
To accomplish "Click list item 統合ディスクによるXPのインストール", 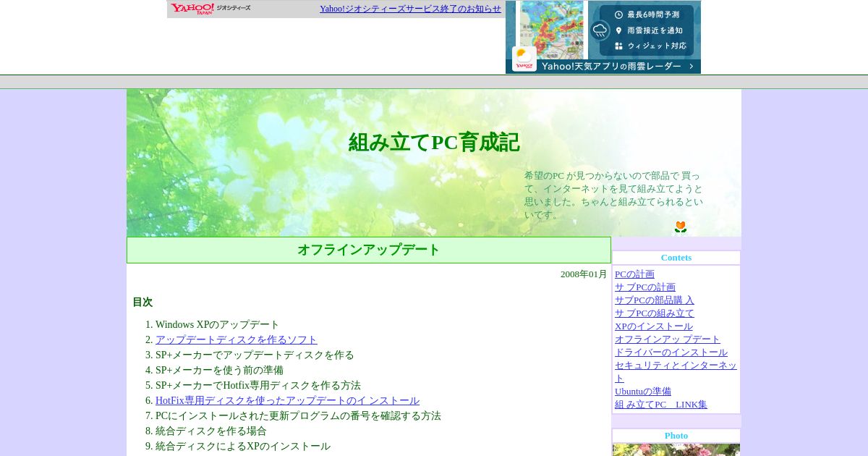I will coord(243,447).
